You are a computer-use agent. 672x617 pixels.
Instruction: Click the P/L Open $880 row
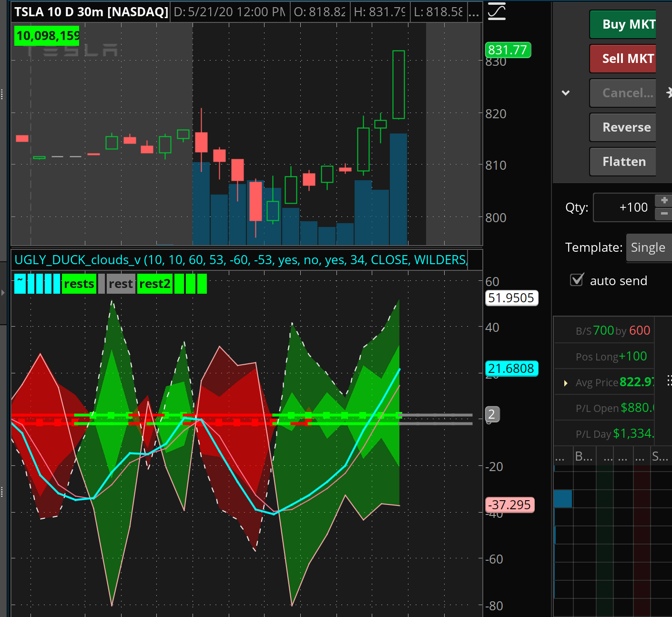point(604,408)
